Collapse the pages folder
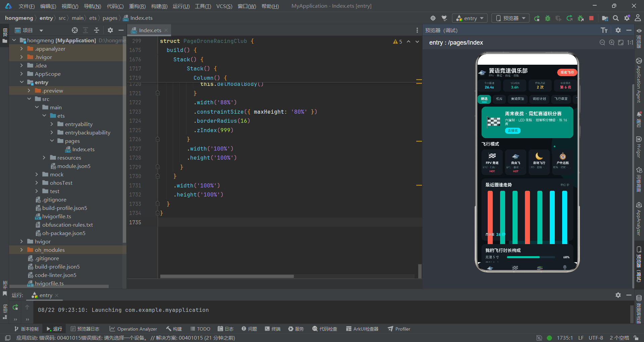Viewport: 644px width, 342px height. click(x=52, y=141)
